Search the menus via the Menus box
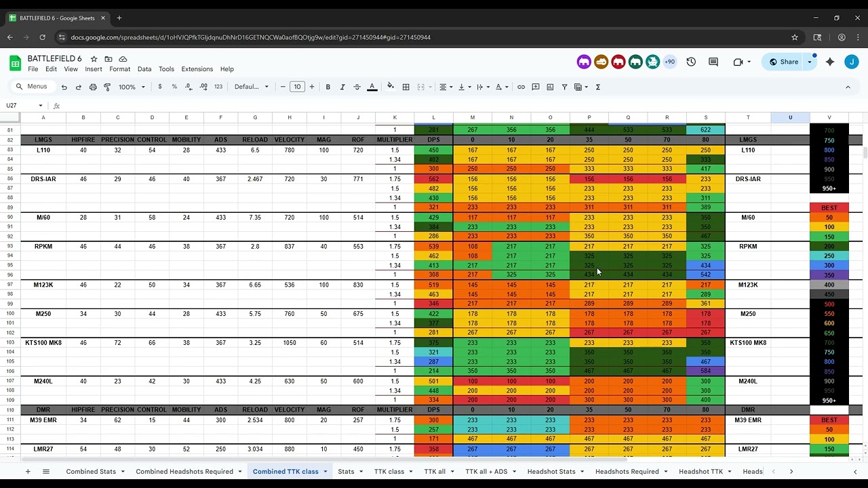This screenshot has height=488, width=868. [32, 87]
